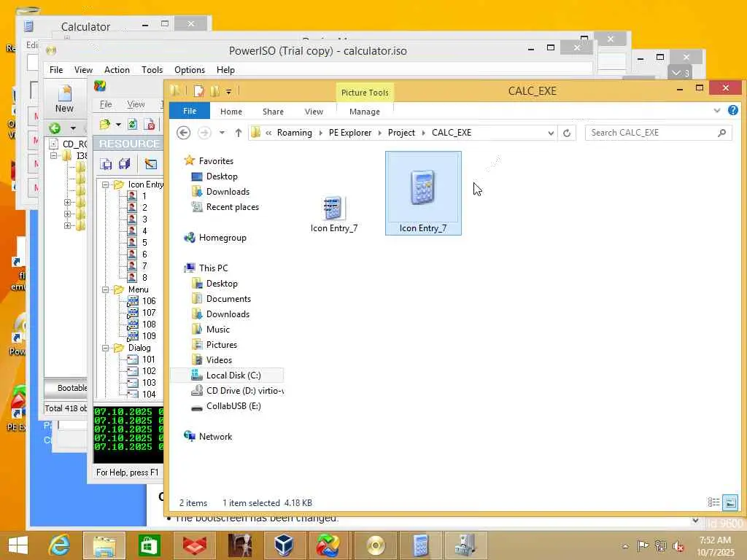Open the PowerISO Options menu
This screenshot has height=560, width=747.
(190, 69)
